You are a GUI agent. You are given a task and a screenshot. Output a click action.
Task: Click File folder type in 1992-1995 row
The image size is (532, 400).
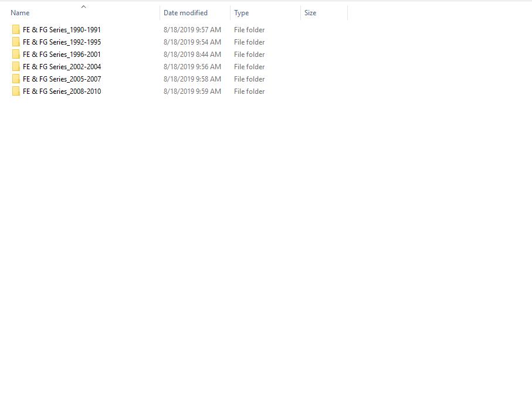249,42
